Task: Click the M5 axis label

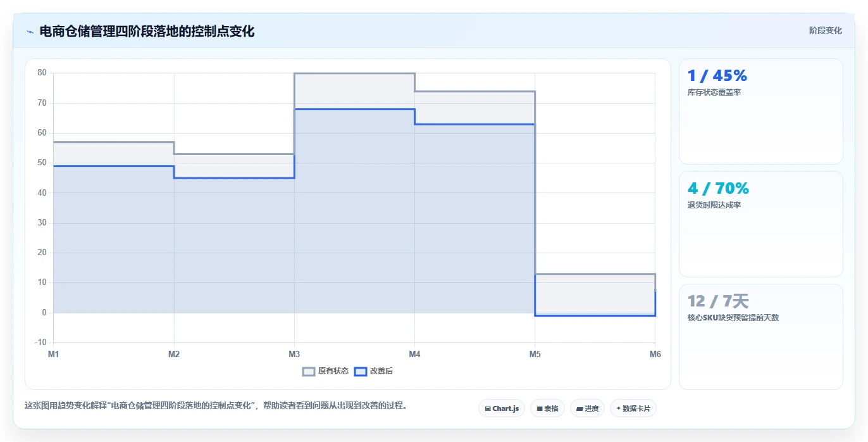Action: click(535, 354)
